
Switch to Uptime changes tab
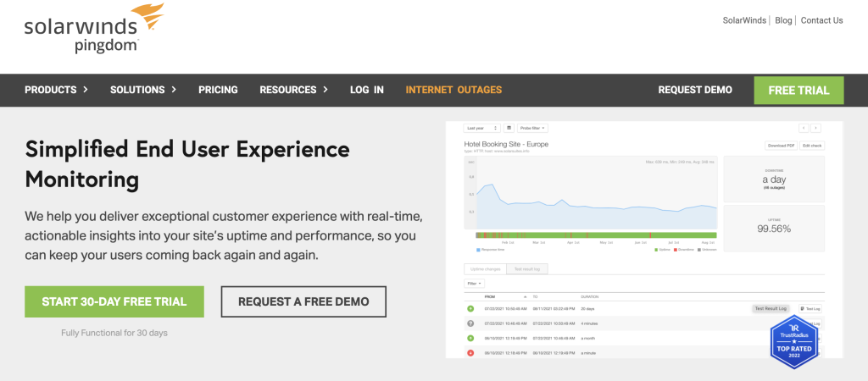(485, 268)
